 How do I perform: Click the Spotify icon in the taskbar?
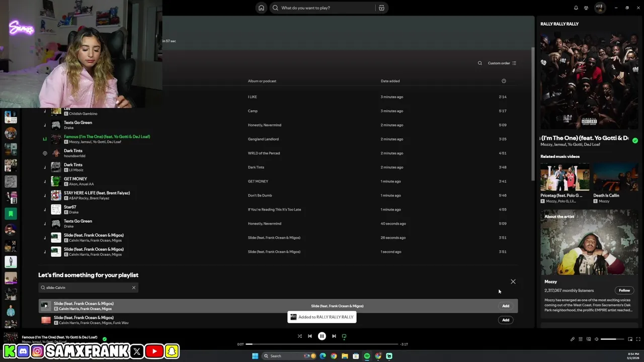pyautogui.click(x=367, y=356)
